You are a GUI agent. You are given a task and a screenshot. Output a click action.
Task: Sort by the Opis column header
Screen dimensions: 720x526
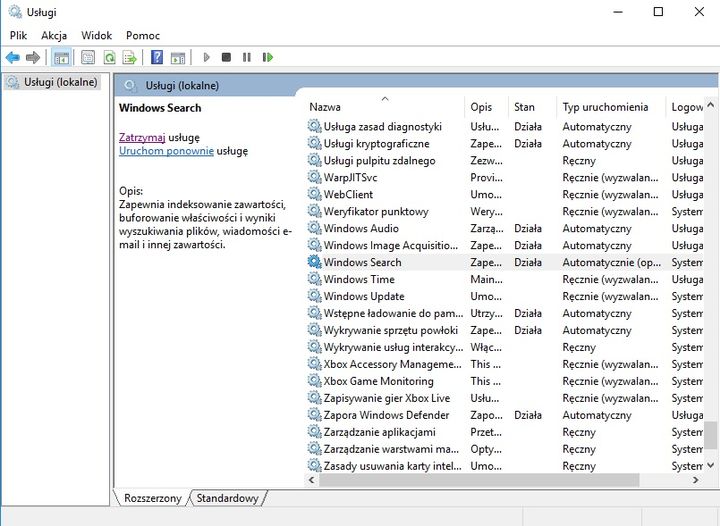tap(487, 107)
